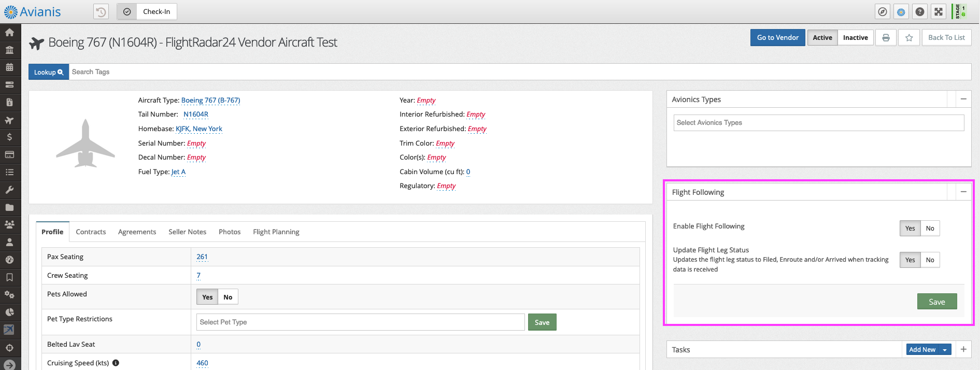Screen dimensions: 980x370
Task: Switch to the Agreements tab
Action: click(x=137, y=232)
